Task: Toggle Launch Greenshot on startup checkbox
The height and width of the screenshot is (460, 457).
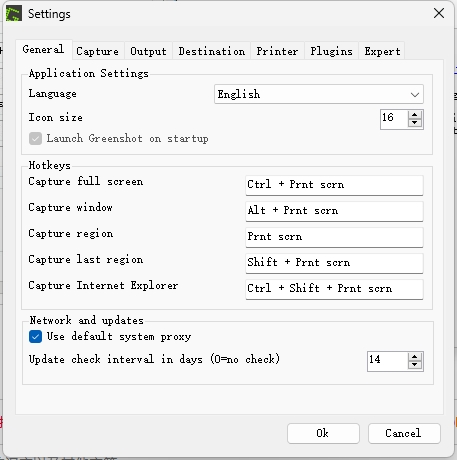Action: coord(35,138)
